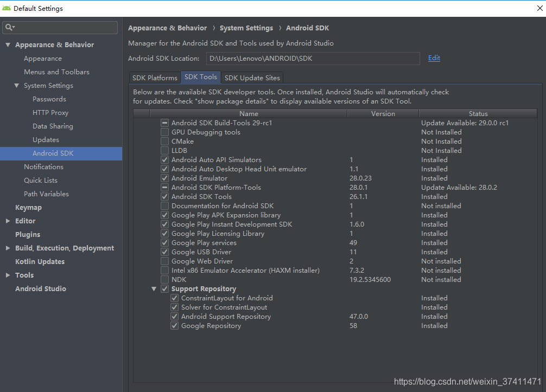Sort by the Version column header

pyautogui.click(x=383, y=113)
